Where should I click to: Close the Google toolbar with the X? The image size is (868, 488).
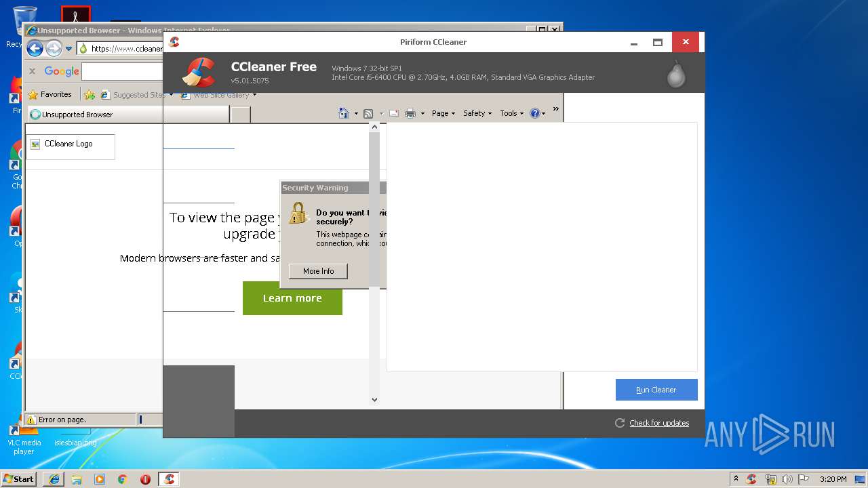point(32,71)
